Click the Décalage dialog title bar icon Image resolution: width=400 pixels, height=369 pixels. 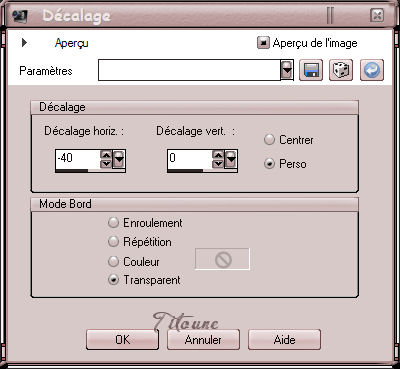tap(20, 16)
